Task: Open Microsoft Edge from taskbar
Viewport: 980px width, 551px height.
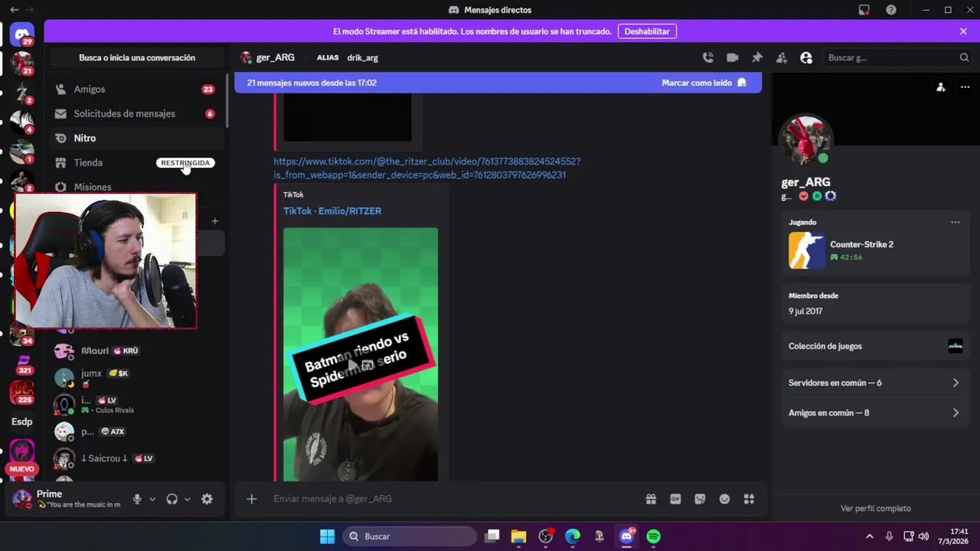Action: pos(573,536)
